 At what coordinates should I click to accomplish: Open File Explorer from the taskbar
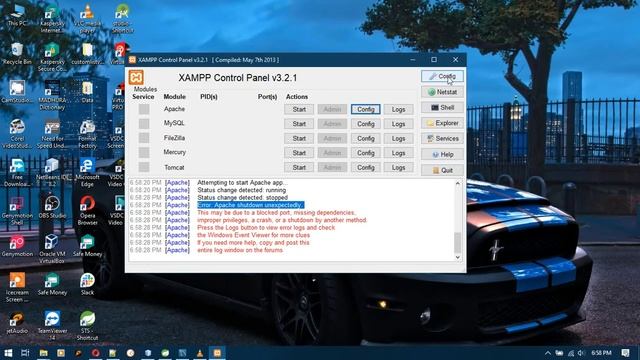[x=44, y=353]
